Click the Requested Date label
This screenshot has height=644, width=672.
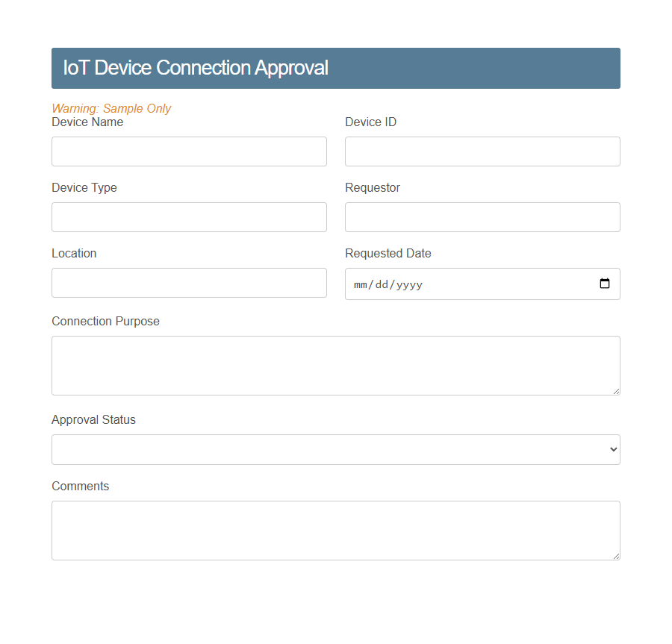[388, 253]
